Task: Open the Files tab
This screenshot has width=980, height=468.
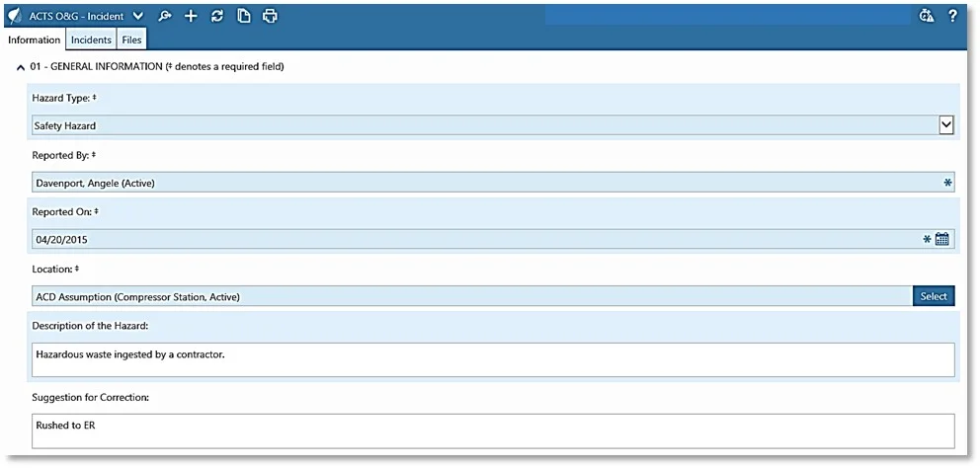Action: click(x=131, y=40)
